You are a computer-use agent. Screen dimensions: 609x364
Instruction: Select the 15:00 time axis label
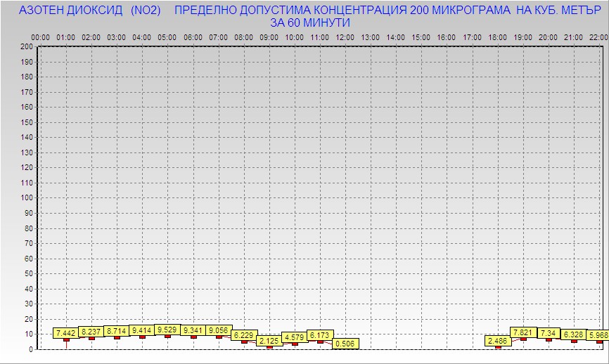click(x=421, y=37)
